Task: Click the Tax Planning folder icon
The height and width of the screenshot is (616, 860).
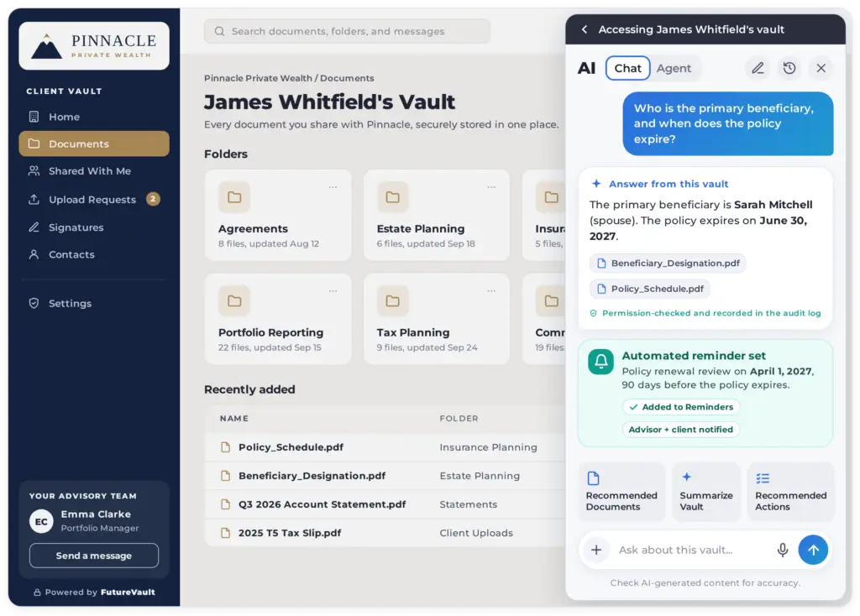Action: pyautogui.click(x=393, y=301)
